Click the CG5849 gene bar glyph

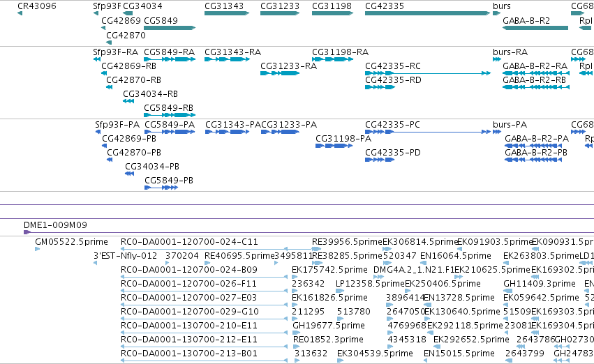pos(170,28)
